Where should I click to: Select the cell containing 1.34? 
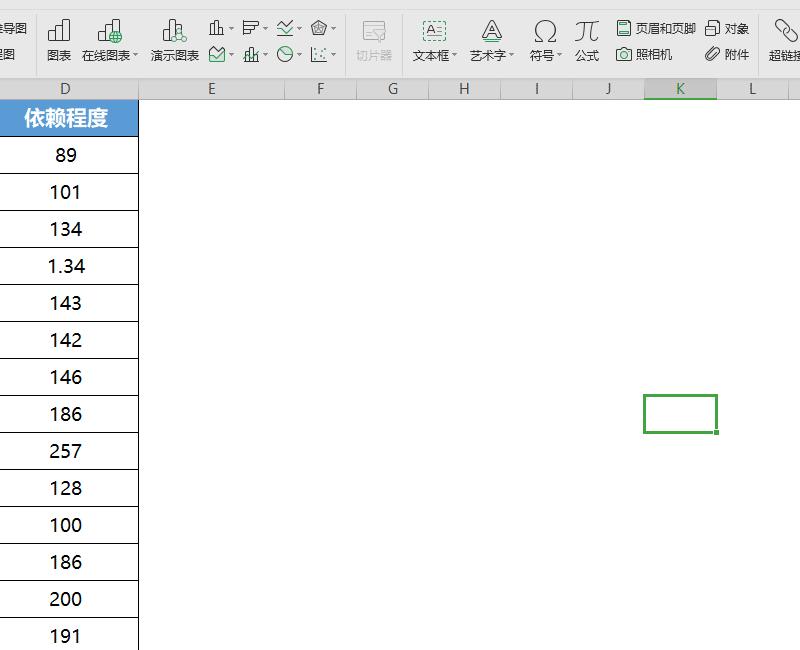point(69,266)
